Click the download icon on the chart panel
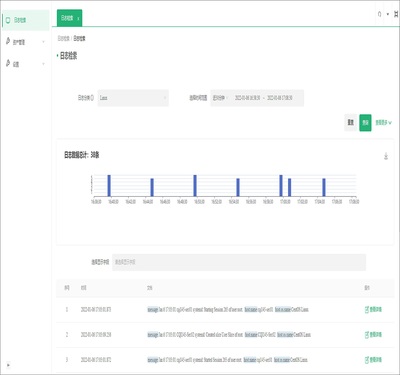The height and width of the screenshot is (375, 400). [386, 156]
